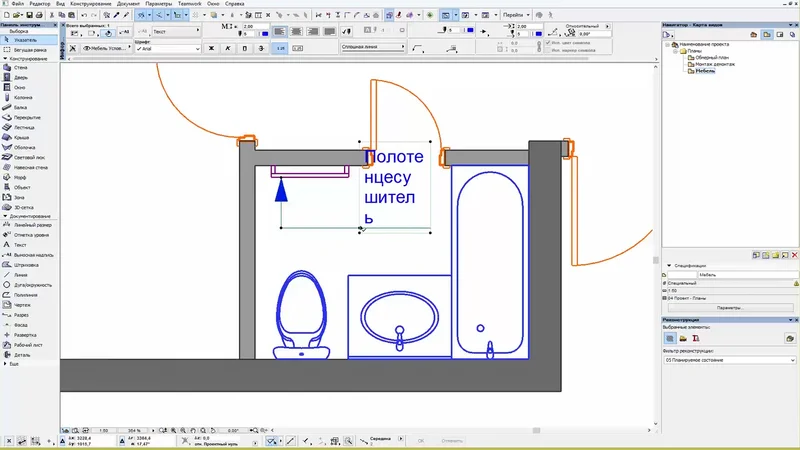This screenshot has width=800, height=450.
Task: Expand the Еще section in the toolbox
Action: point(5,364)
